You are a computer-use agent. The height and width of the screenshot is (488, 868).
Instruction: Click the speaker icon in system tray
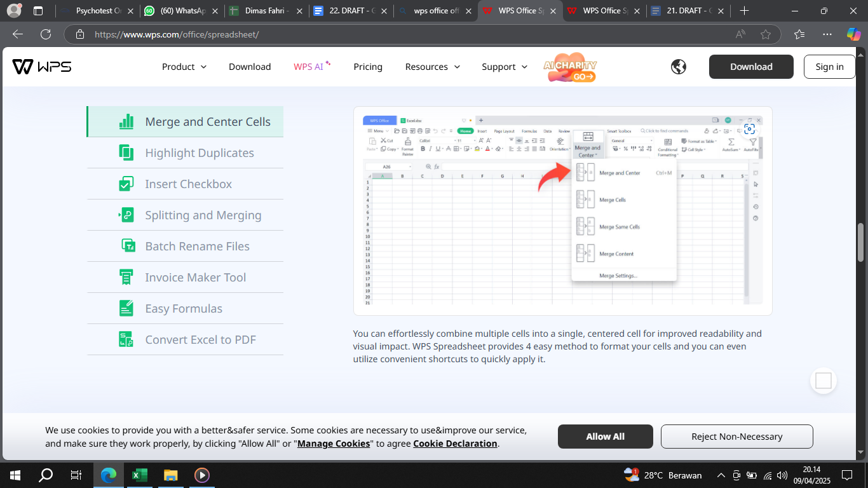click(782, 475)
